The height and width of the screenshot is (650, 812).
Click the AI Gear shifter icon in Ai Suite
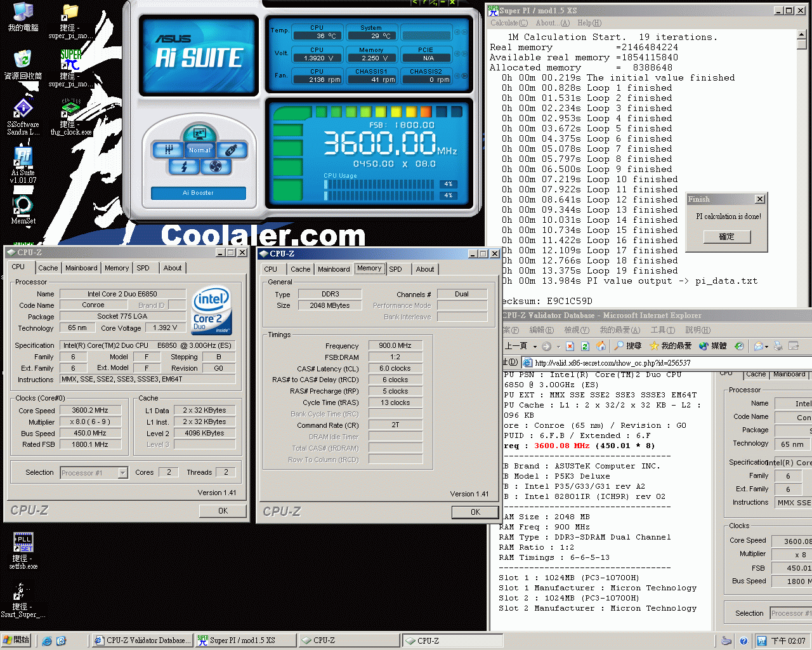169,150
